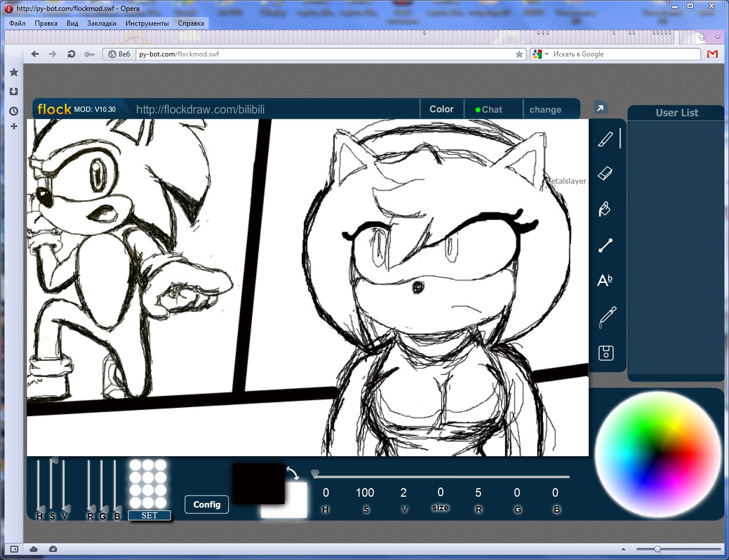Swap foreground and background colors arrow
The height and width of the screenshot is (560, 729).
point(293,473)
